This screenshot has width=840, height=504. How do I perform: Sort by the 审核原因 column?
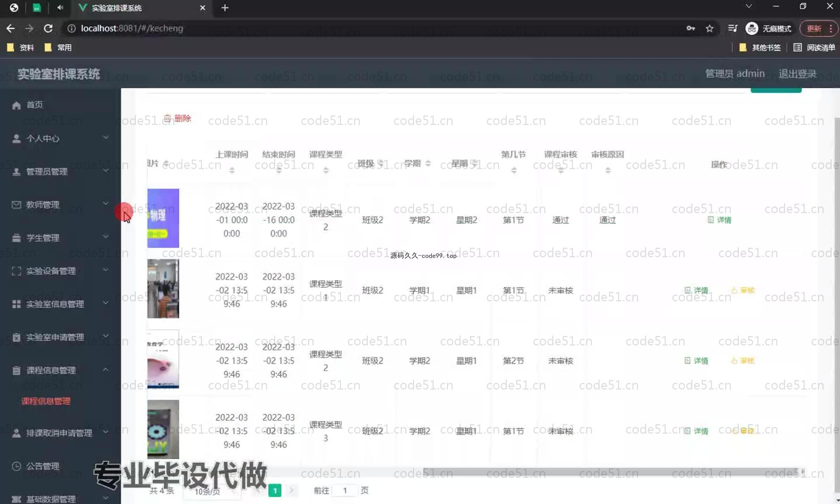click(x=608, y=170)
